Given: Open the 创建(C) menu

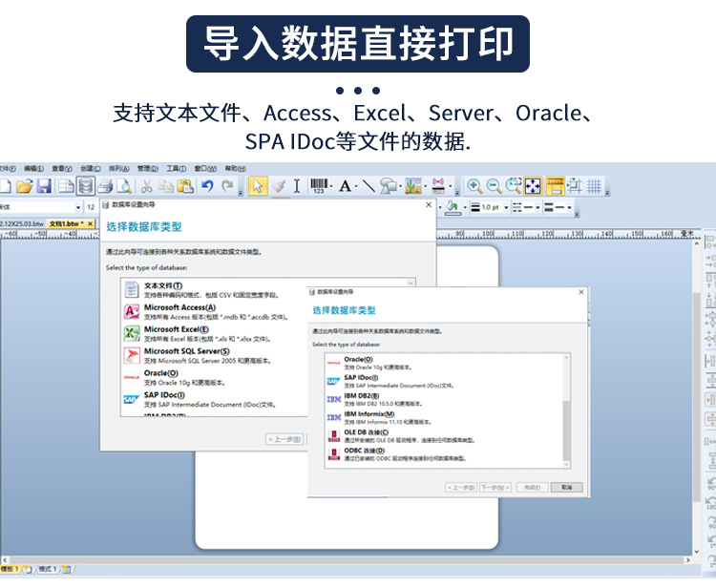Looking at the screenshot, I should [x=91, y=168].
